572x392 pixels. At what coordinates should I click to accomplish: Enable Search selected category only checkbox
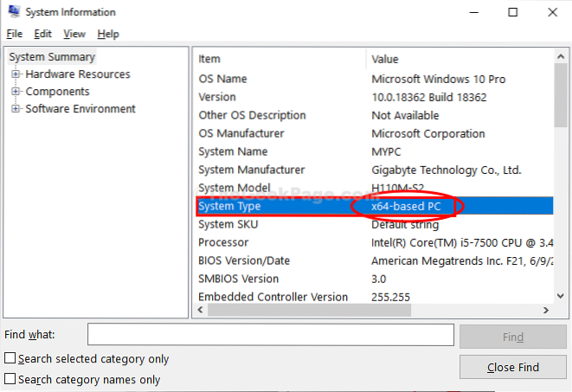click(x=10, y=359)
